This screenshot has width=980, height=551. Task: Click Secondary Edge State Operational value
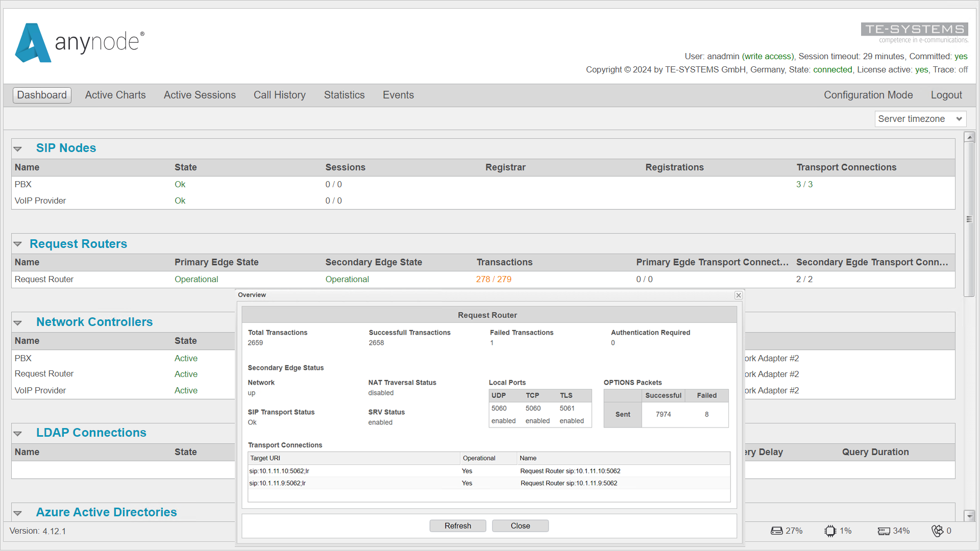point(347,280)
